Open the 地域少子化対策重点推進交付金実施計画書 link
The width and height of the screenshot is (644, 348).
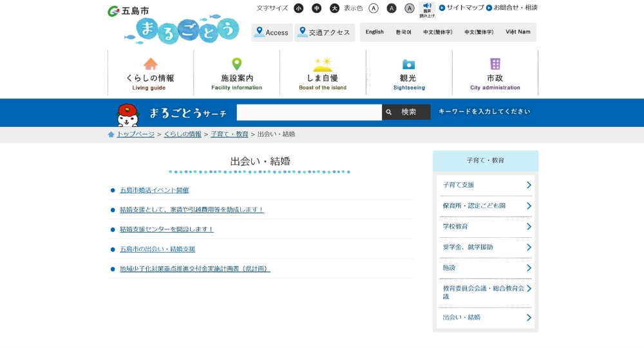tap(195, 269)
